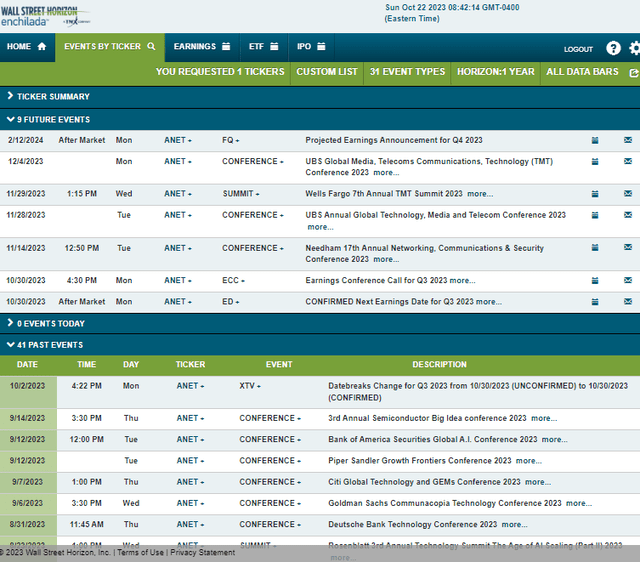Add Earnings Conference Call to calendar
640x562 pixels.
point(595,280)
